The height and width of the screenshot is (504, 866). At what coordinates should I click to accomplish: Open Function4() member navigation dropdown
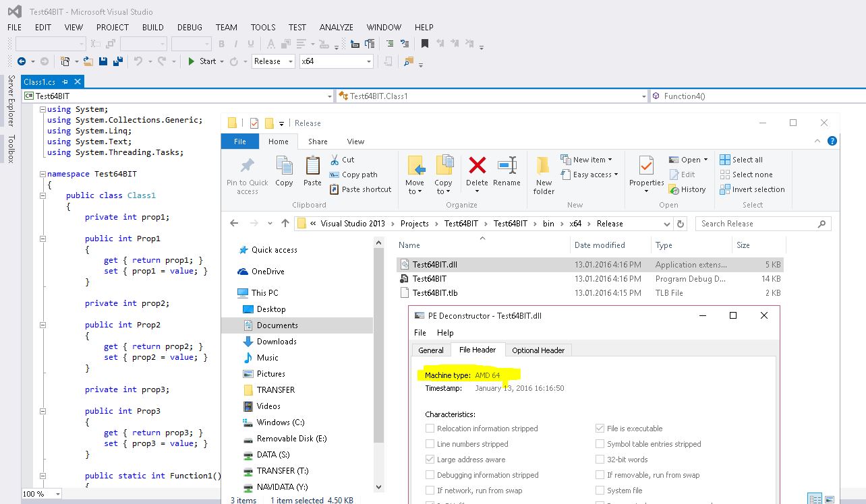tap(757, 96)
